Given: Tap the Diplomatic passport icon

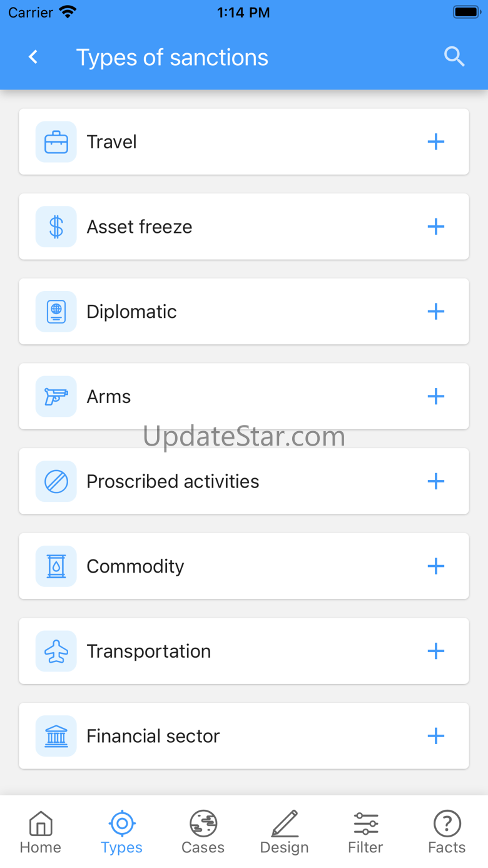Looking at the screenshot, I should 56,312.
